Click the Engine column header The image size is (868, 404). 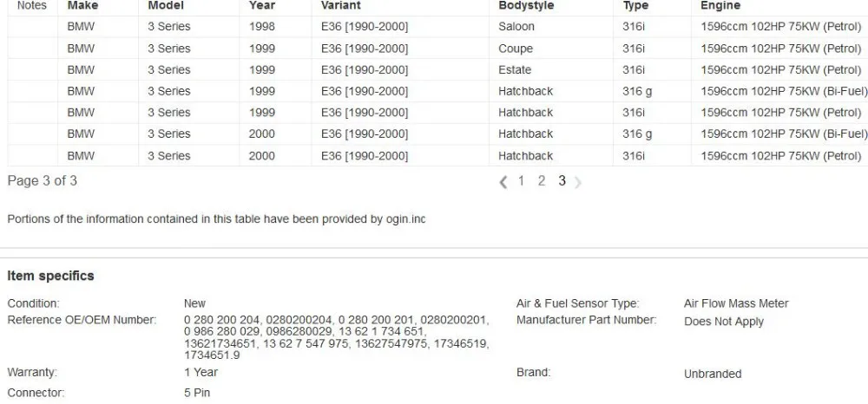click(720, 5)
